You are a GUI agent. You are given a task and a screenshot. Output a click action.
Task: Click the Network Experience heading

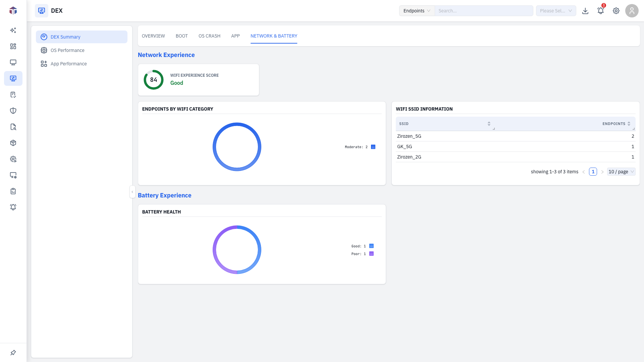point(166,55)
